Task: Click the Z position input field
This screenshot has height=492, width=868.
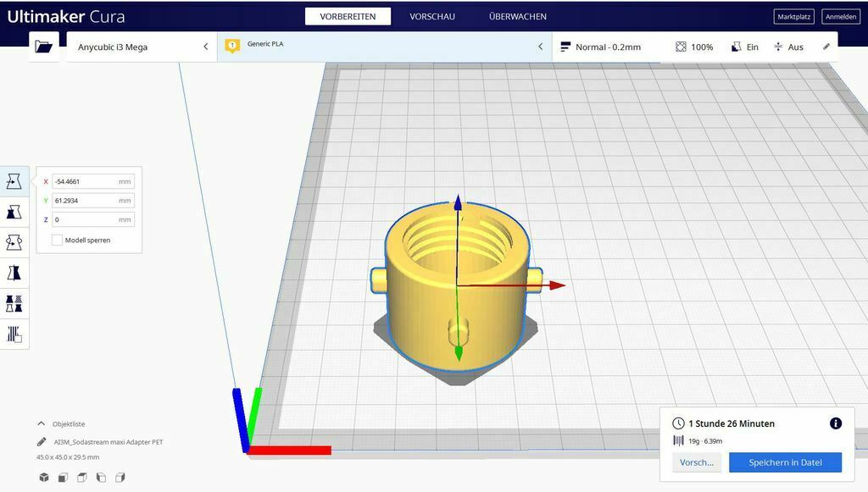Action: [x=93, y=219]
